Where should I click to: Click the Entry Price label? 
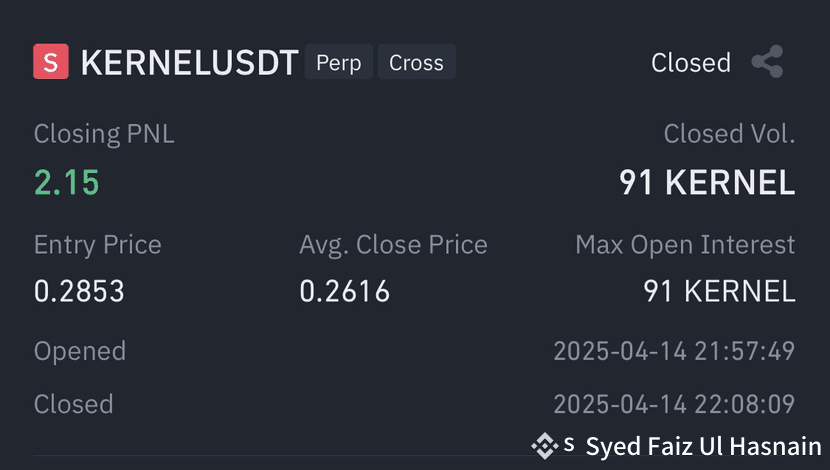[98, 245]
